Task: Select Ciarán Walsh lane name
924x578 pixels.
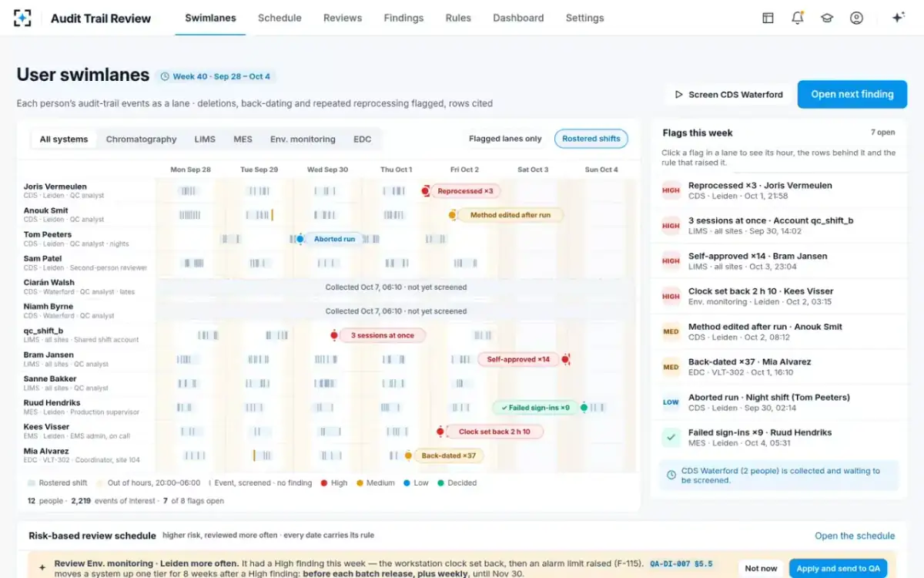Action: tap(49, 282)
